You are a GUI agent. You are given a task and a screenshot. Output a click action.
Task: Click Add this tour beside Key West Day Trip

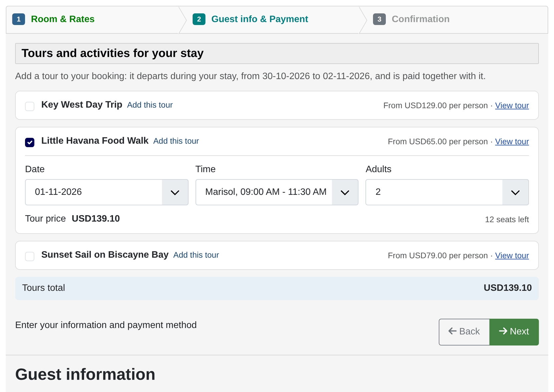coord(150,105)
